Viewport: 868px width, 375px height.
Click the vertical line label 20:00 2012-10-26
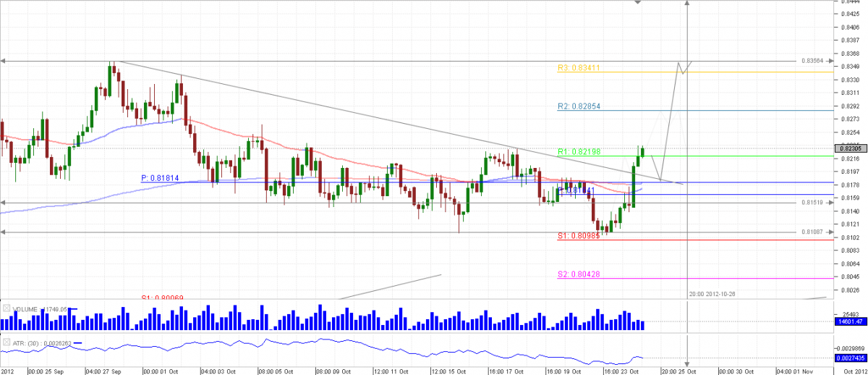pos(714,294)
